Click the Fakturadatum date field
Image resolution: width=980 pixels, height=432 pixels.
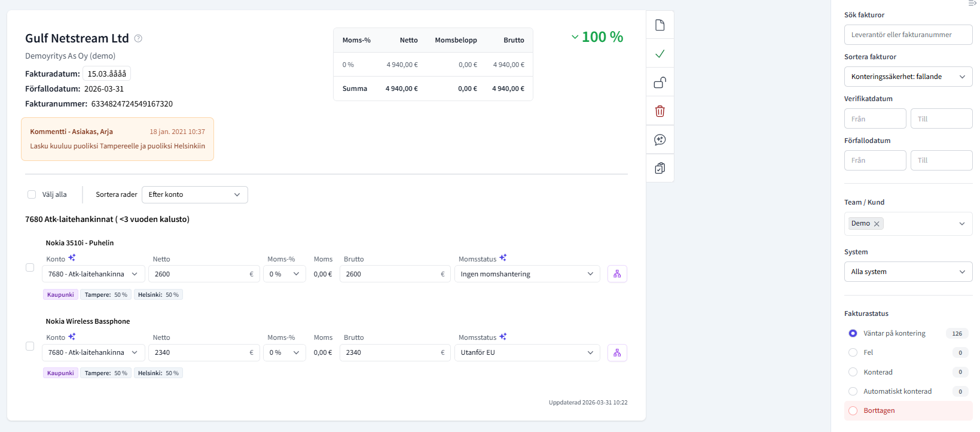point(106,74)
